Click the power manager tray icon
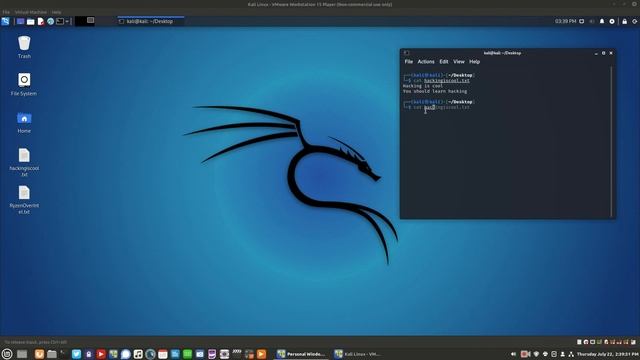The image size is (640, 360). pyautogui.click(x=612, y=21)
